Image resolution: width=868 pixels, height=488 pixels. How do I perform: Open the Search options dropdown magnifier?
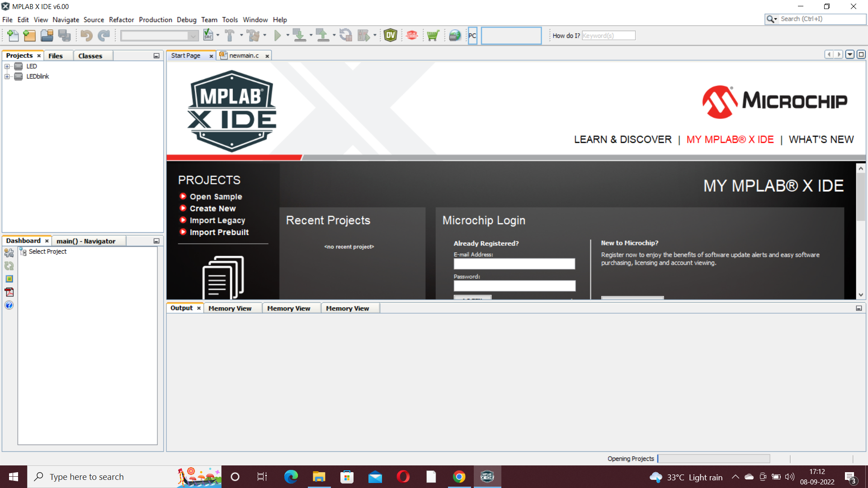click(772, 19)
